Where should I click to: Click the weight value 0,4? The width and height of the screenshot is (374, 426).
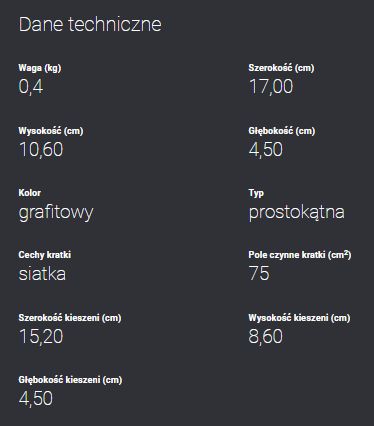tap(31, 87)
